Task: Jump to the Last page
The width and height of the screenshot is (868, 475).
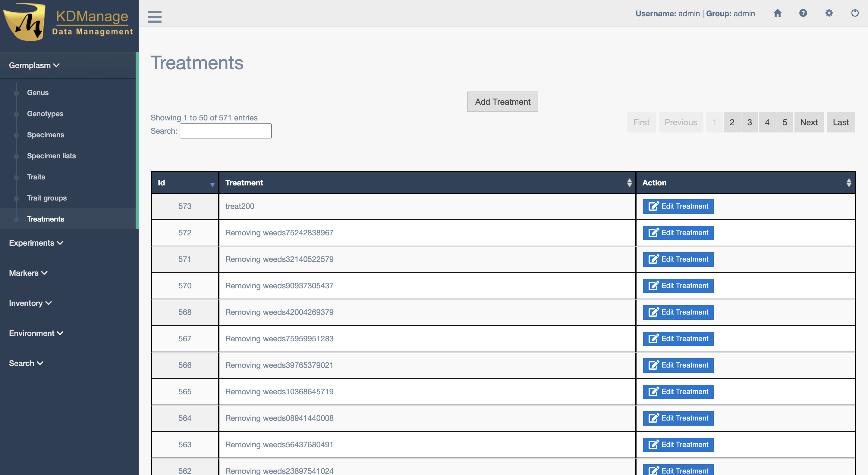Action: pyautogui.click(x=840, y=122)
